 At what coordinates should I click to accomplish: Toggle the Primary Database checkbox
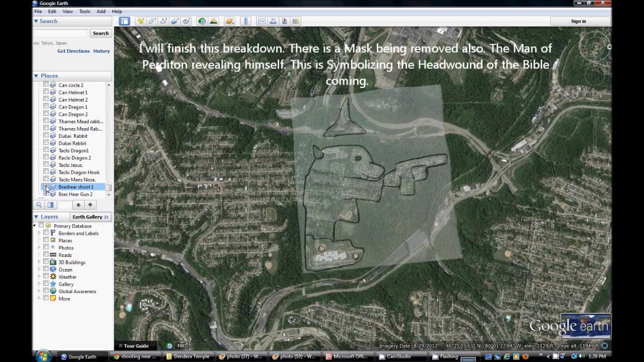(41, 226)
